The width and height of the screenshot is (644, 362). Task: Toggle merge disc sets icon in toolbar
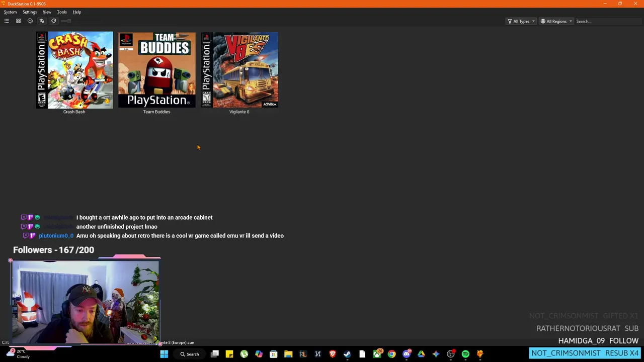30,21
